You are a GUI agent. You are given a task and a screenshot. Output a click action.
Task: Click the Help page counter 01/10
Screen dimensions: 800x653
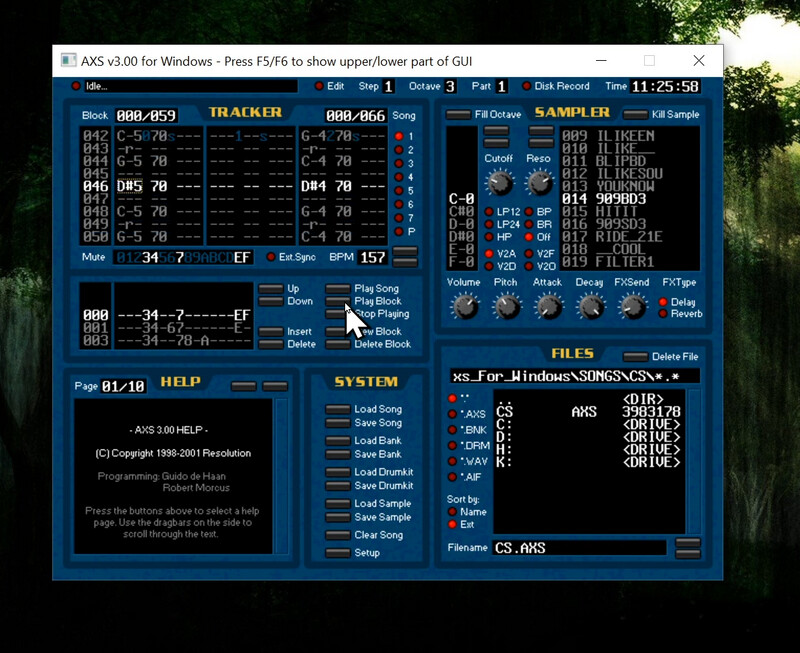tap(123, 387)
